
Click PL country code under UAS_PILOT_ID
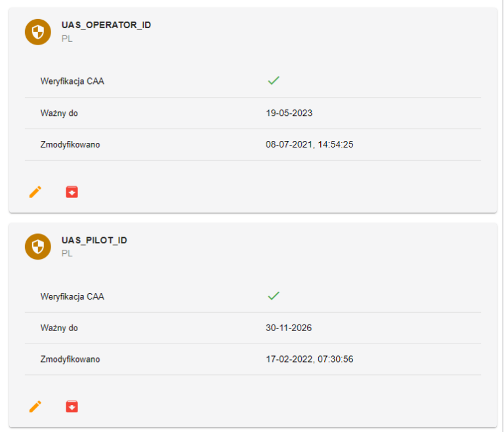point(67,254)
